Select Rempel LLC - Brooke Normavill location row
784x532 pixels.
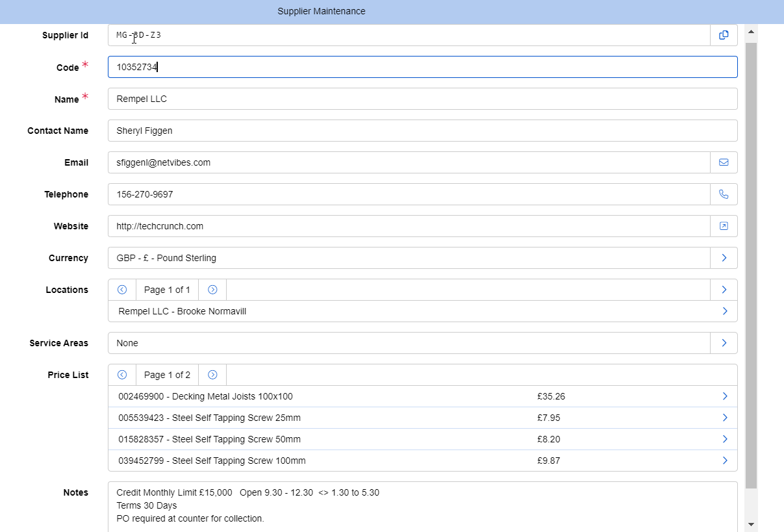pos(423,311)
